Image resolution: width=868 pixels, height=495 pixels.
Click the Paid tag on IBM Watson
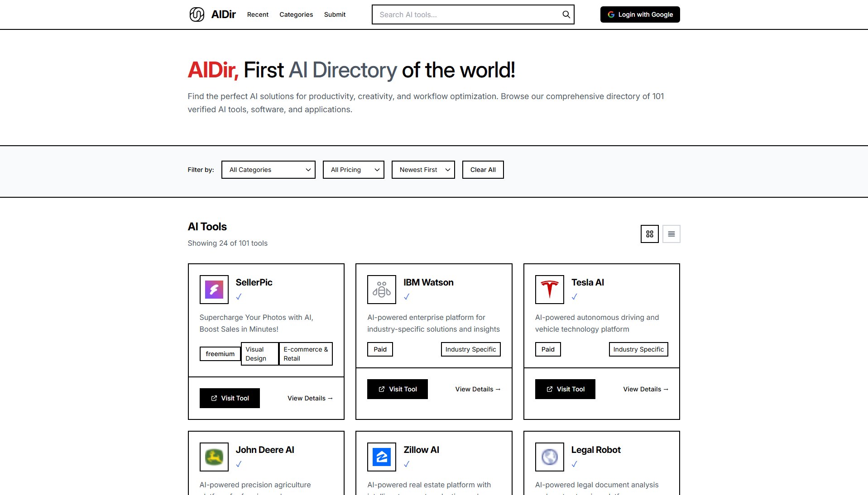click(380, 349)
